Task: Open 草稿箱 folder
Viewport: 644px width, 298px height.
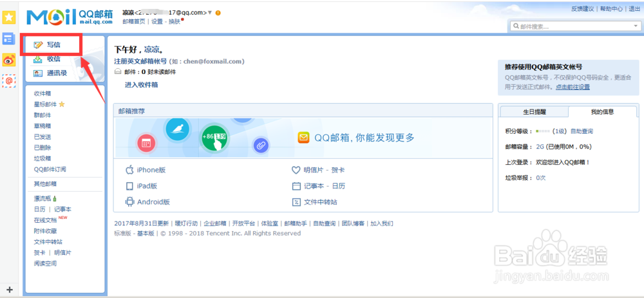Action: tap(43, 126)
